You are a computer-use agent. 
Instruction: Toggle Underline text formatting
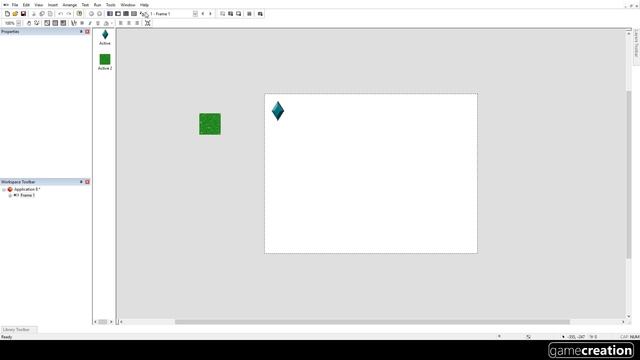[x=98, y=23]
